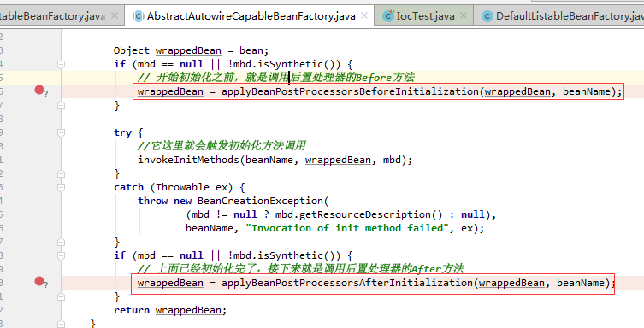Click fold end marker closing catch block
This screenshot has height=328, width=644.
pyautogui.click(x=62, y=242)
